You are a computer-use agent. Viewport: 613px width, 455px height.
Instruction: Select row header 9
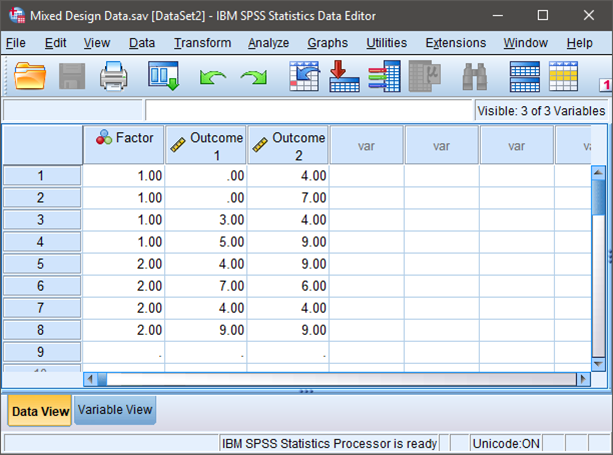[42, 352]
